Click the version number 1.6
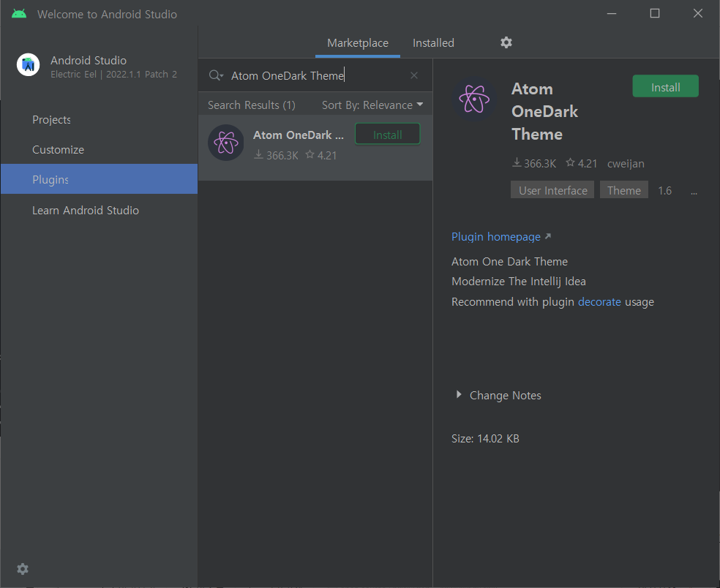 (x=665, y=190)
